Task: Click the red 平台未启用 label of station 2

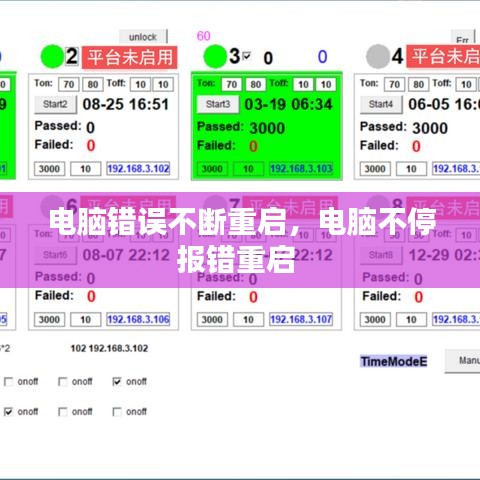Action: [129, 57]
